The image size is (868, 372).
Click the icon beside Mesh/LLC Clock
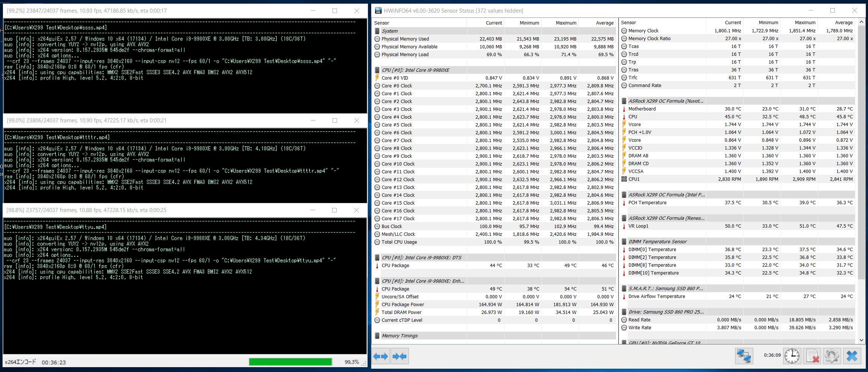[x=377, y=234]
